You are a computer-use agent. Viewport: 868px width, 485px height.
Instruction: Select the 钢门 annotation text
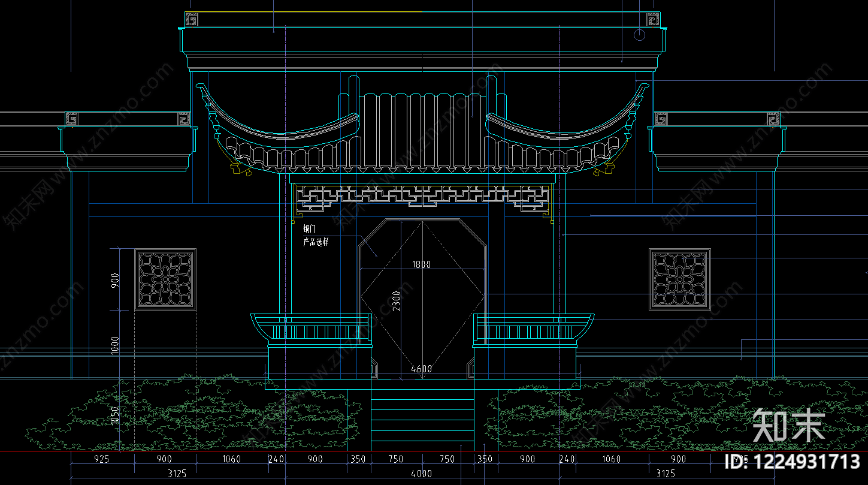tap(309, 228)
